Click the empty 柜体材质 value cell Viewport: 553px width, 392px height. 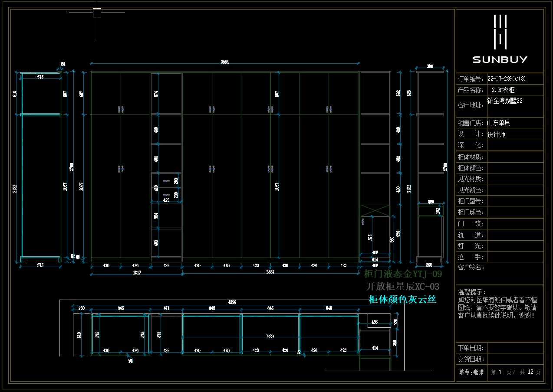[515, 157]
